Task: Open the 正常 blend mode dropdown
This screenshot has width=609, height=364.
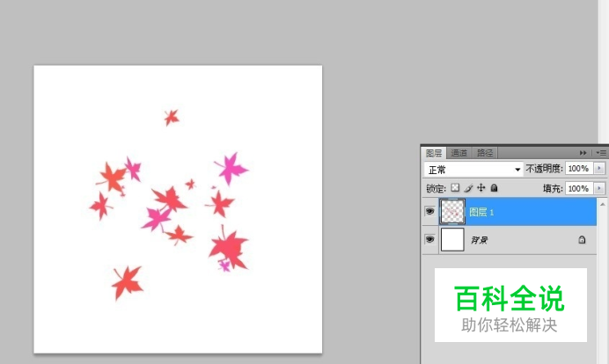Action: (473, 170)
